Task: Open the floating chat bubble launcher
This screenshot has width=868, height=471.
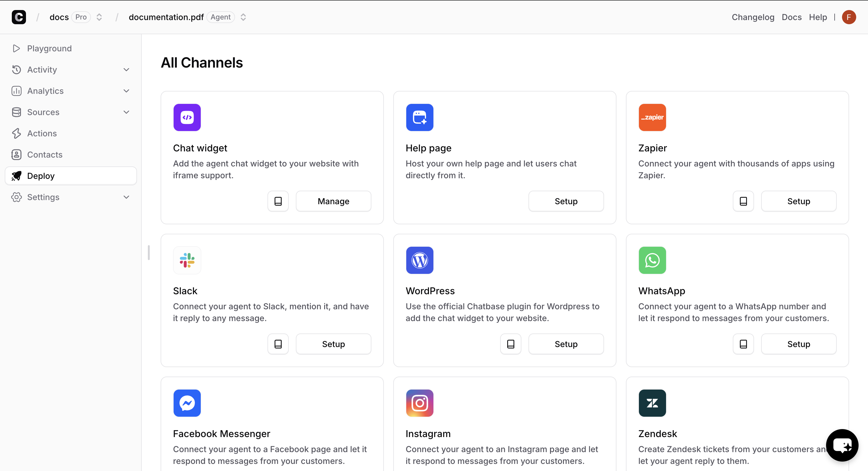Action: (842, 445)
